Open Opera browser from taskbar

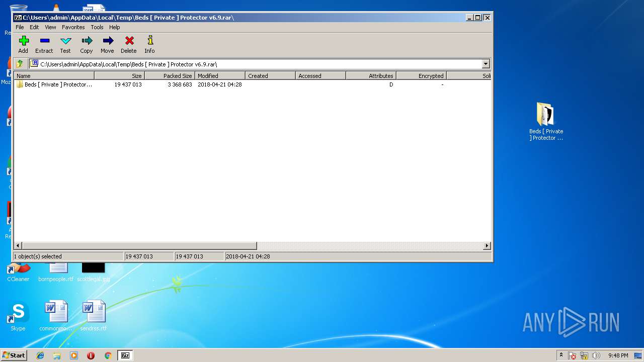[91, 355]
